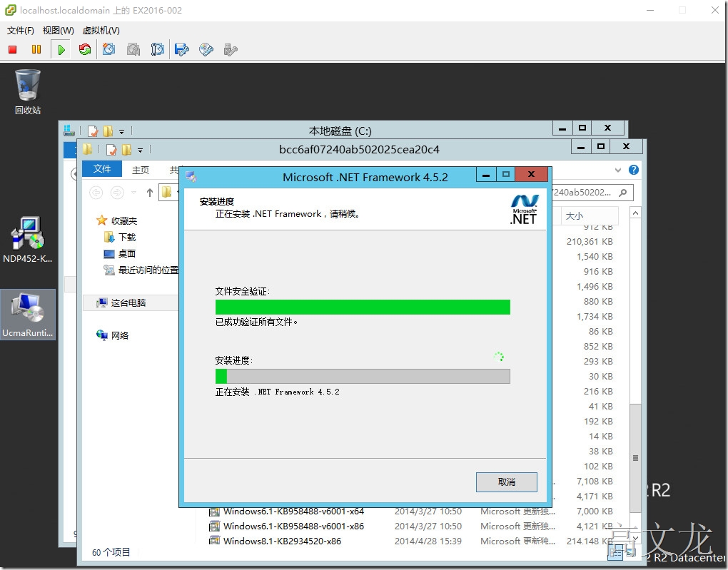728x570 pixels.
Task: Click the 主页 ribbon tab in Explorer
Action: pyautogui.click(x=140, y=170)
